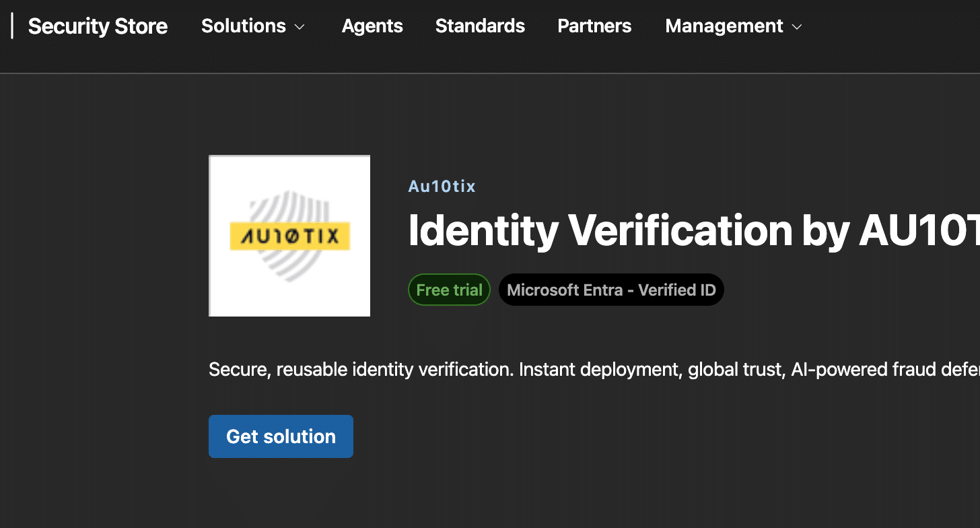Open the Standards section
The height and width of the screenshot is (528, 980).
[x=480, y=26]
